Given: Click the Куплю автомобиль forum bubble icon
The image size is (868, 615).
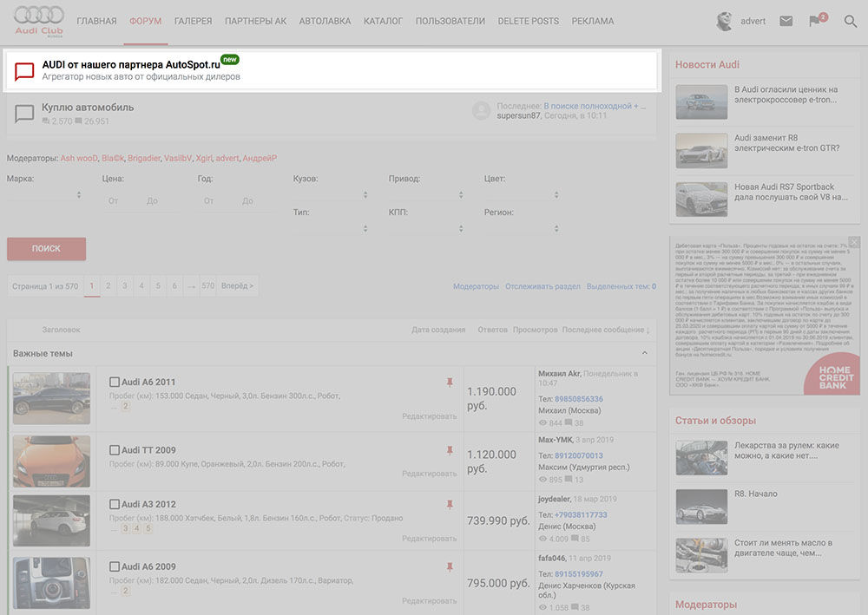Looking at the screenshot, I should 24,114.
